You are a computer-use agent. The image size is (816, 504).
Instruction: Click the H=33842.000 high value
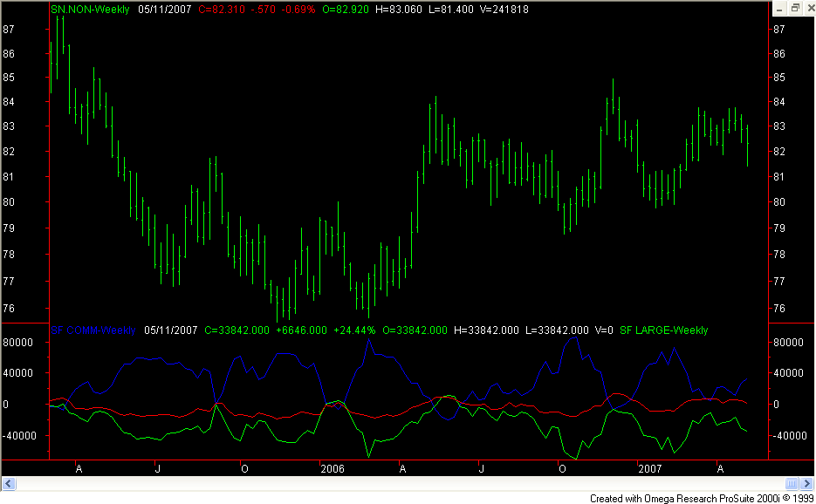(x=487, y=330)
